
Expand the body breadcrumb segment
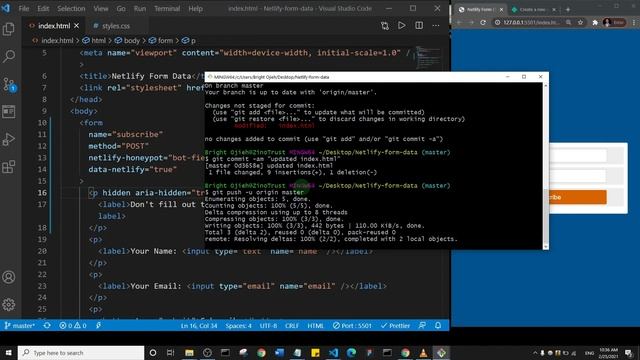coord(127,40)
